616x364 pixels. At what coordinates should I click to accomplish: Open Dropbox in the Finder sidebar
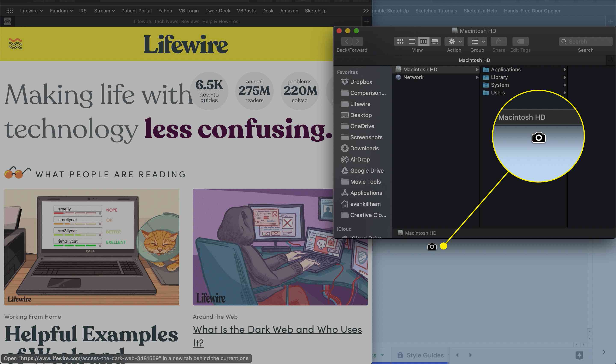pyautogui.click(x=361, y=82)
